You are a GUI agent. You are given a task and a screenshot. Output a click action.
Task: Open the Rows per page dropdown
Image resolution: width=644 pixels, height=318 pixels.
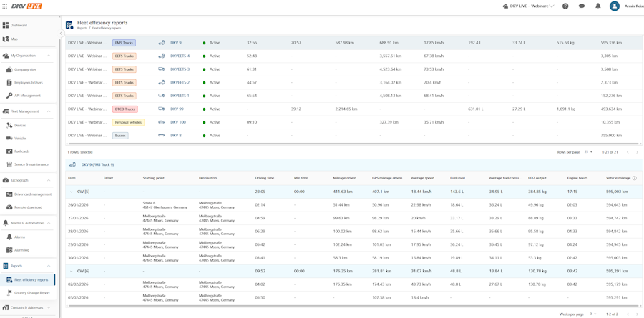589,151
